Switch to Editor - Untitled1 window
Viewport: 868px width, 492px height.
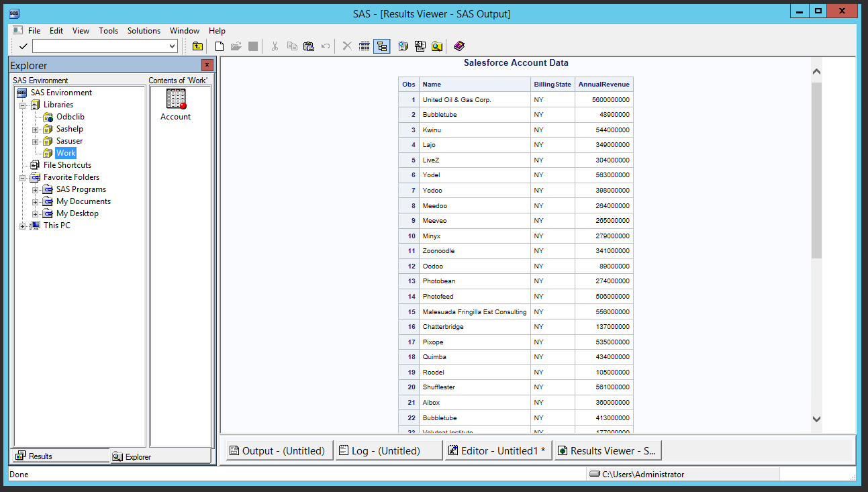point(497,450)
